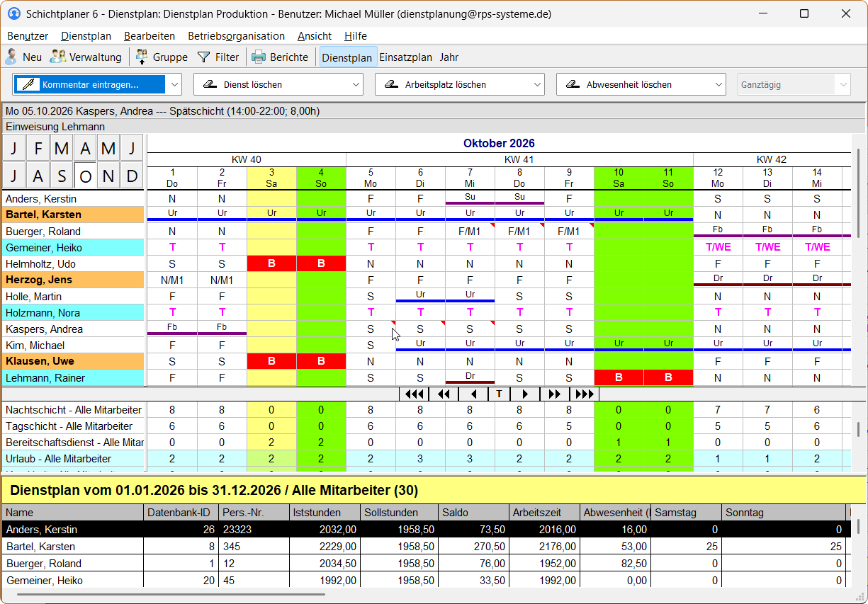The width and height of the screenshot is (868, 604).
Task: Click the Sollstunden column header
Action: tap(400, 513)
